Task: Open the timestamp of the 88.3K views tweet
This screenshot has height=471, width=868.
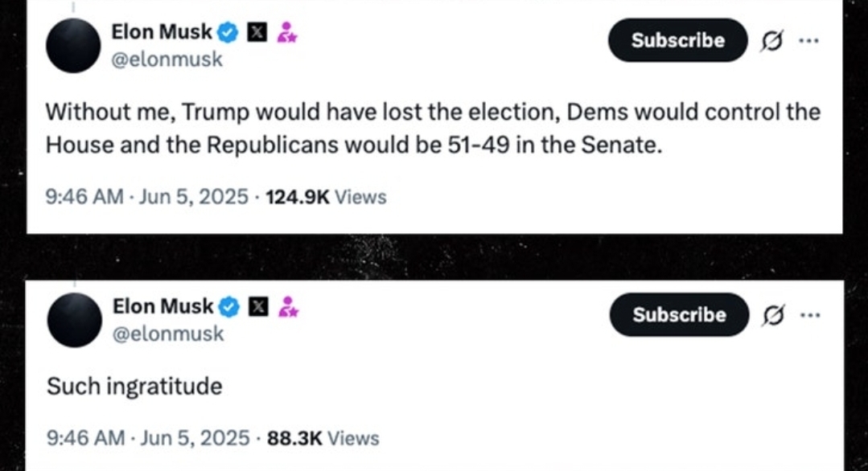Action: tap(149, 438)
